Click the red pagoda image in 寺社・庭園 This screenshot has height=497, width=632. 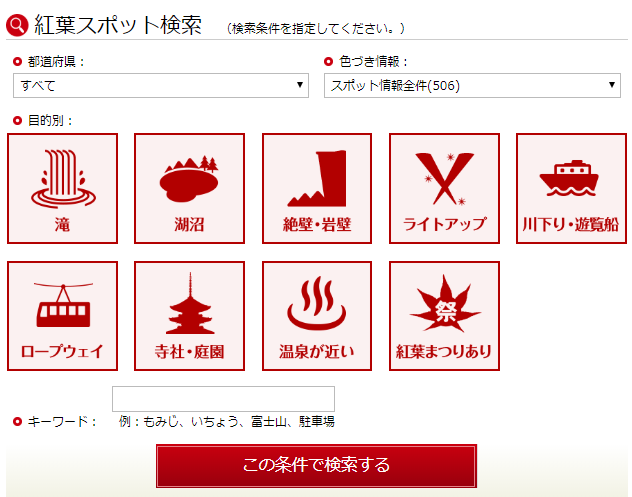pyautogui.click(x=190, y=304)
